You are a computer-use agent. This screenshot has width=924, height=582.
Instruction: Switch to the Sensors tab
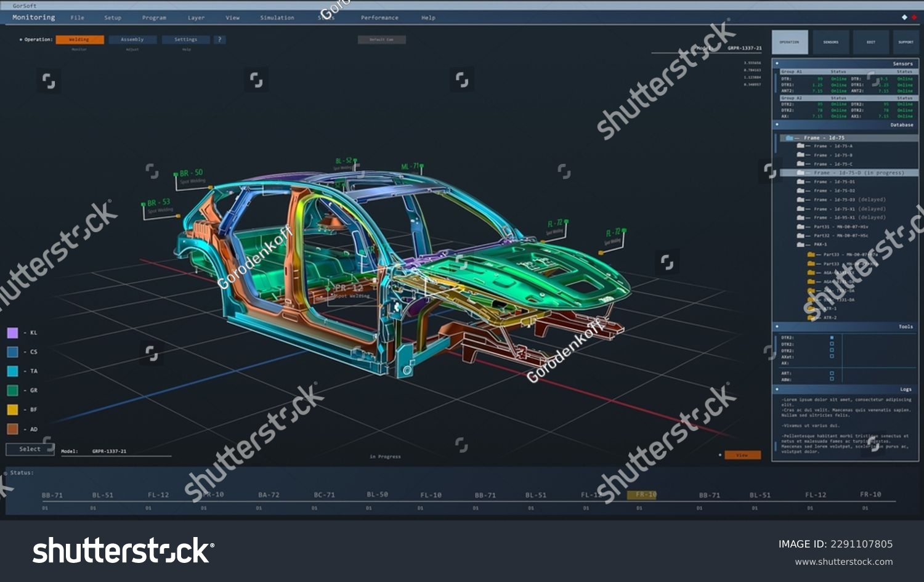click(x=830, y=42)
